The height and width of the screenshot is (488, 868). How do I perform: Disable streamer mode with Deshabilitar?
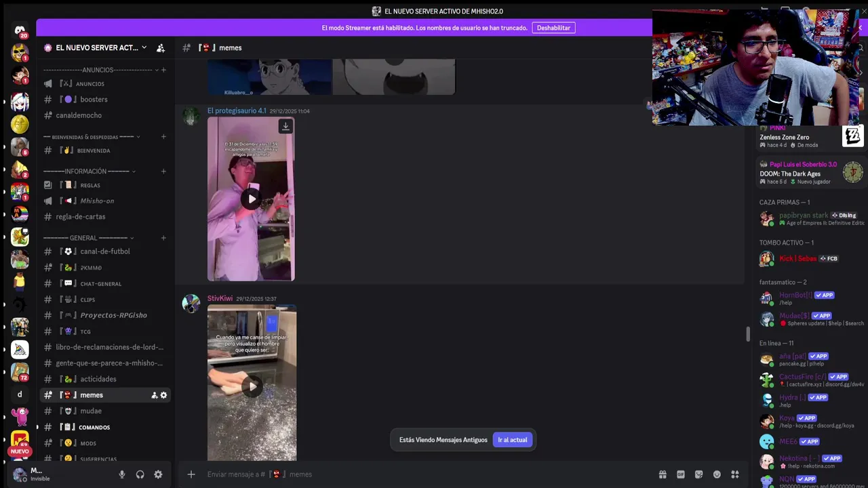(x=554, y=28)
